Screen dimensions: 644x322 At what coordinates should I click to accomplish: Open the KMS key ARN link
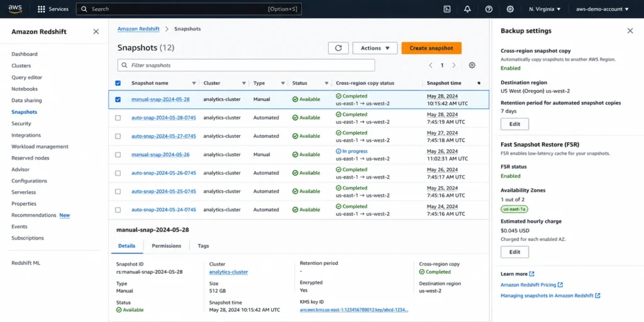[354, 309]
